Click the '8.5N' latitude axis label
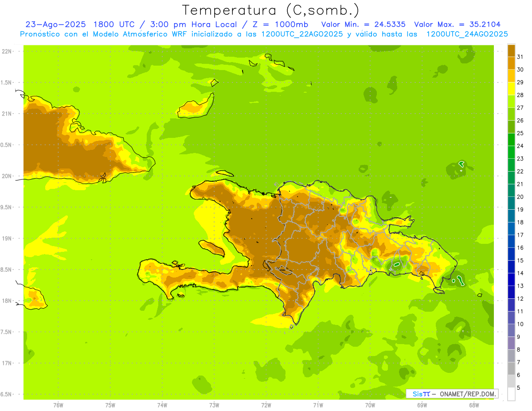Viewport: 532px width, 411px height. (7, 270)
